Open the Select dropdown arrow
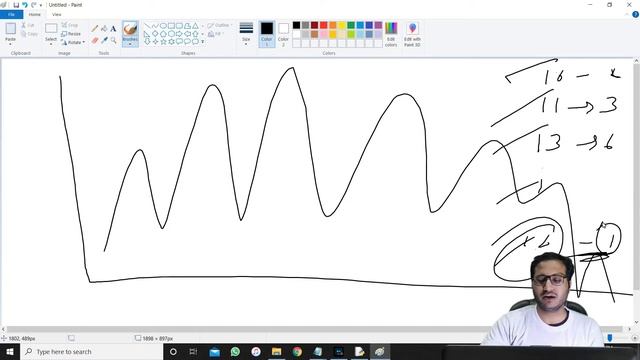640x360 pixels. (51, 44)
